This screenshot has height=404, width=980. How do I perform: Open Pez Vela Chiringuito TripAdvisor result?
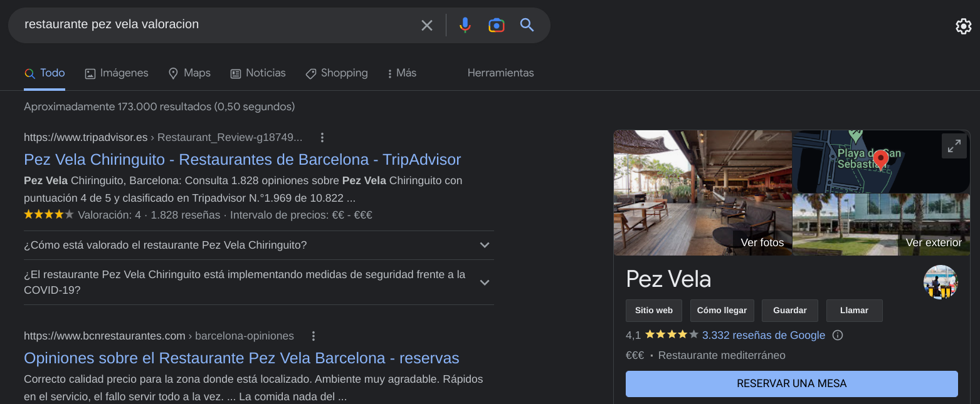(x=242, y=160)
